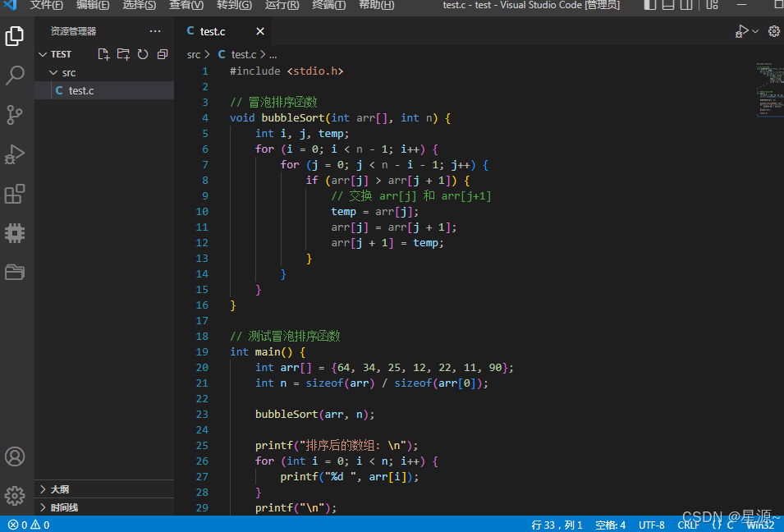Expand the 大纲 outline section
This screenshot has height=532, width=784.
click(104, 489)
